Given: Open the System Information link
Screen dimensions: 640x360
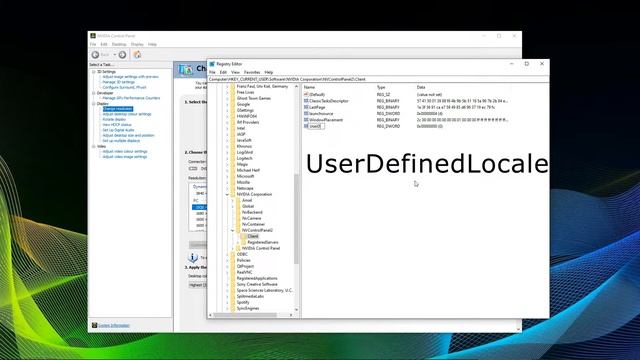Looking at the screenshot, I should [x=113, y=325].
